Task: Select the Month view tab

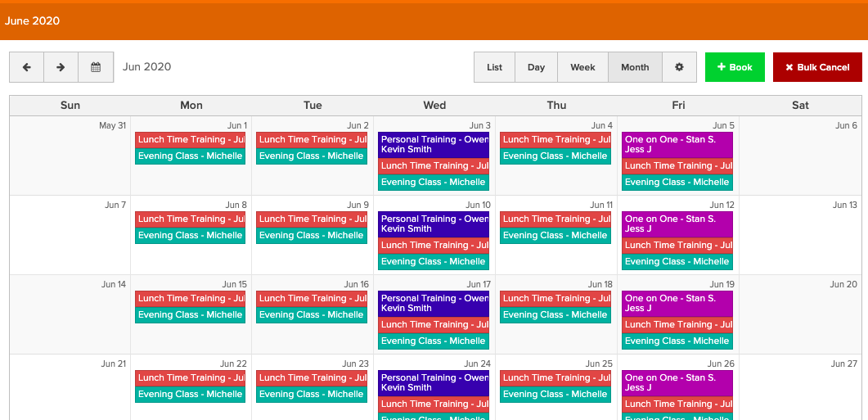Action: click(634, 67)
